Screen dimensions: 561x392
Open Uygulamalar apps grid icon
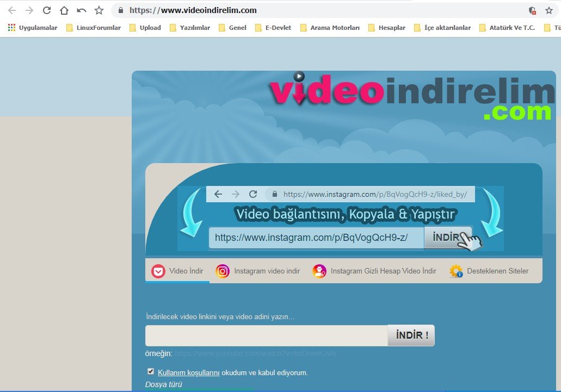(x=11, y=28)
